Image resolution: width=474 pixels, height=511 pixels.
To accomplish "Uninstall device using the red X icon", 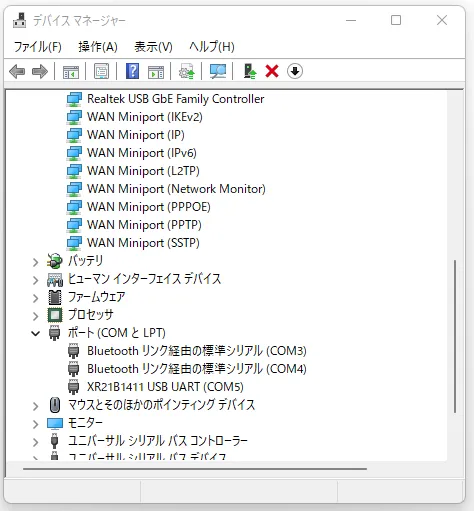I will (272, 71).
